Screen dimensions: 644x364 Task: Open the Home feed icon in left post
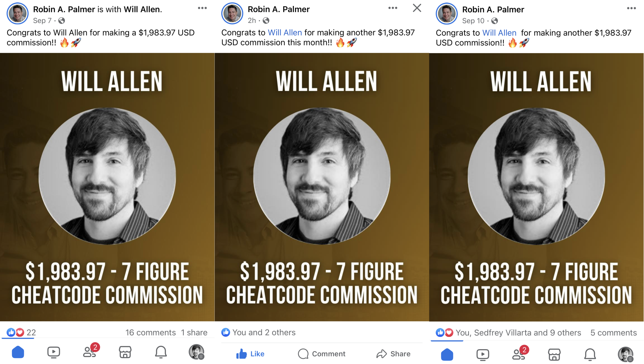click(18, 352)
